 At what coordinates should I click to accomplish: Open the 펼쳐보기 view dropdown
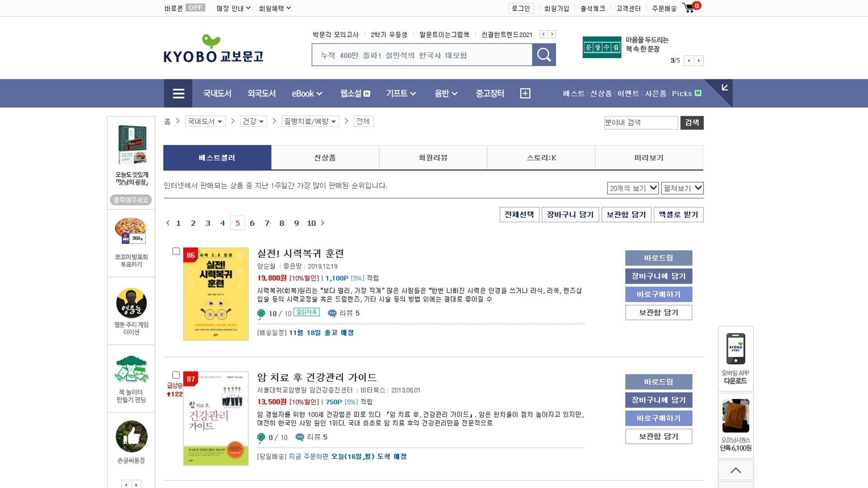(x=682, y=188)
